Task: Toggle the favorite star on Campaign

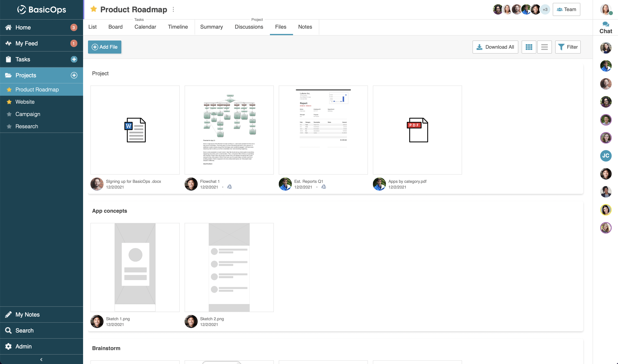Action: click(x=9, y=114)
